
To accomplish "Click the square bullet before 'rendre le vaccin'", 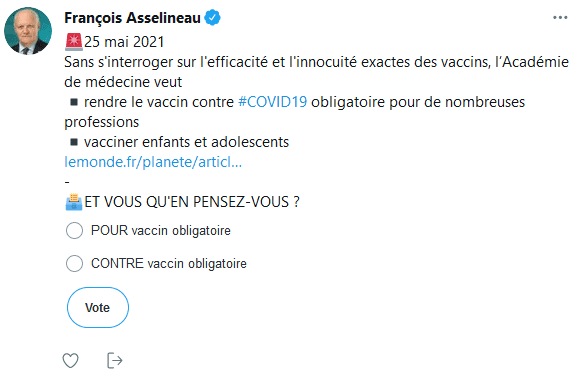I will click(x=74, y=102).
